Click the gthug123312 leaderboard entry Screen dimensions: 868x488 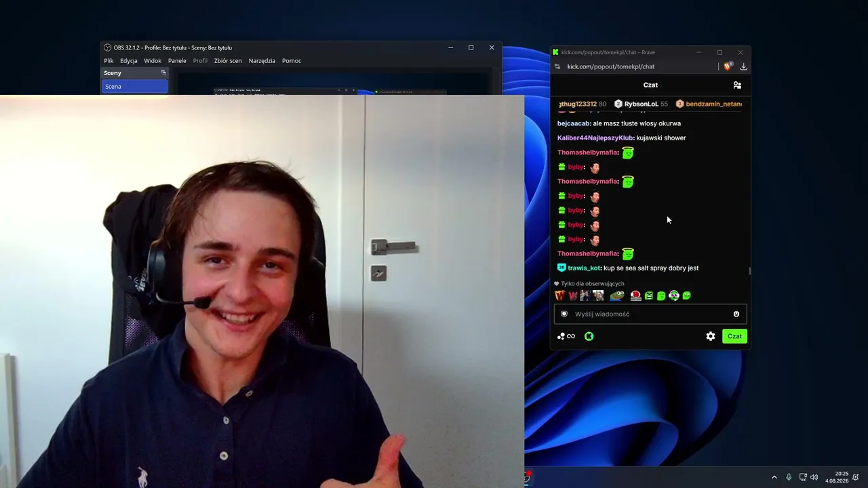point(582,104)
